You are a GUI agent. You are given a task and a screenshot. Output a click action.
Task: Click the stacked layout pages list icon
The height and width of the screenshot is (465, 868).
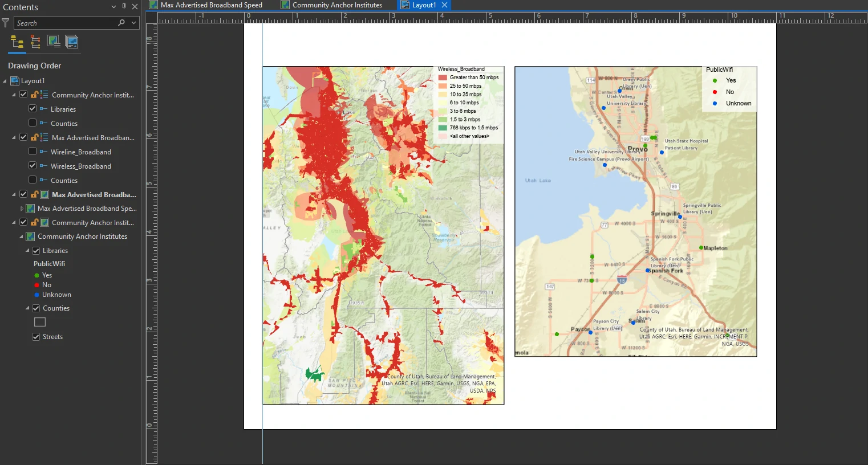point(72,42)
